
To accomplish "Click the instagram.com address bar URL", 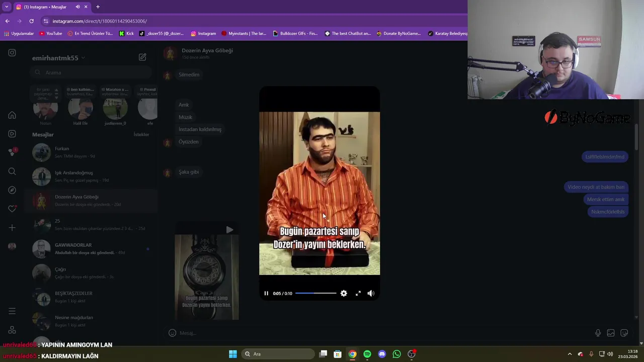I will (x=100, y=21).
